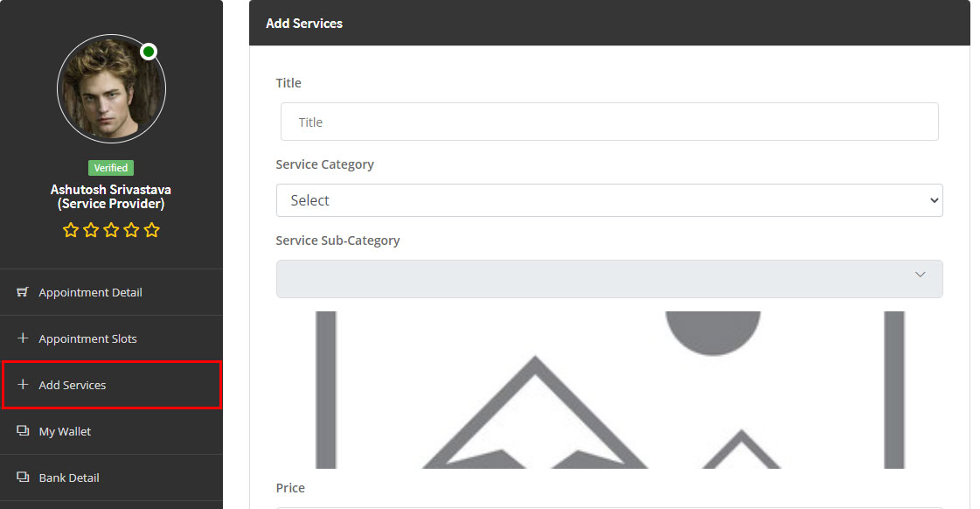The height and width of the screenshot is (509, 980).
Task: Click the My Wallet sidebar icon
Action: 23,431
